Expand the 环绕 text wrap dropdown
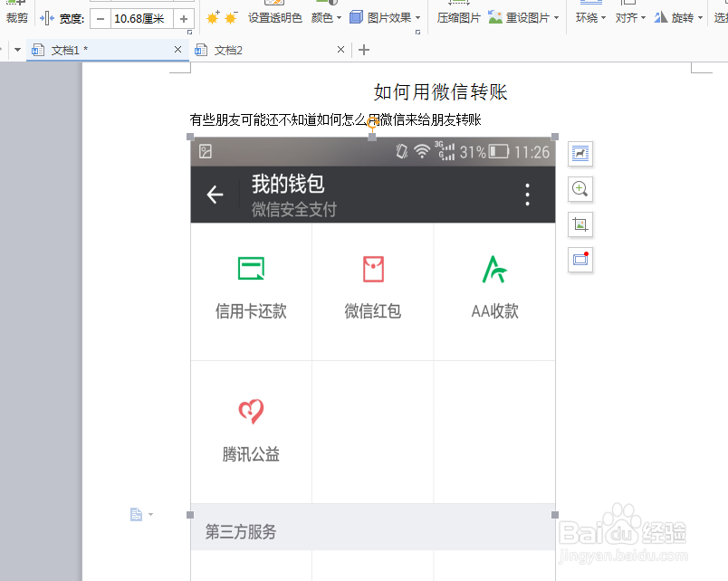Image resolution: width=728 pixels, height=581 pixels. 589,16
